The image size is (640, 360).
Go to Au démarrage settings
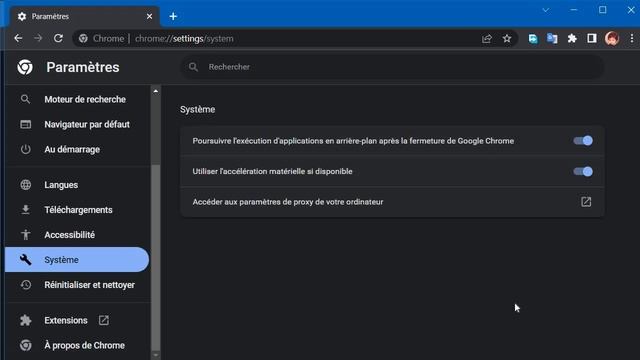point(78,149)
